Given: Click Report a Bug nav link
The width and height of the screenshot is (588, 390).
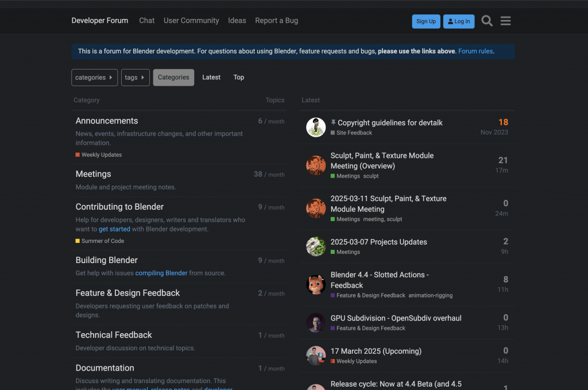Looking at the screenshot, I should pos(277,21).
